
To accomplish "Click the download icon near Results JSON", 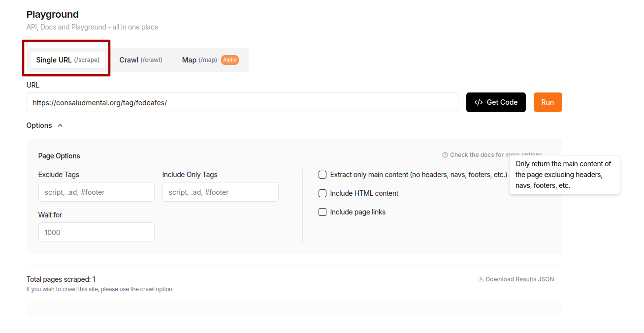I will click(481, 279).
